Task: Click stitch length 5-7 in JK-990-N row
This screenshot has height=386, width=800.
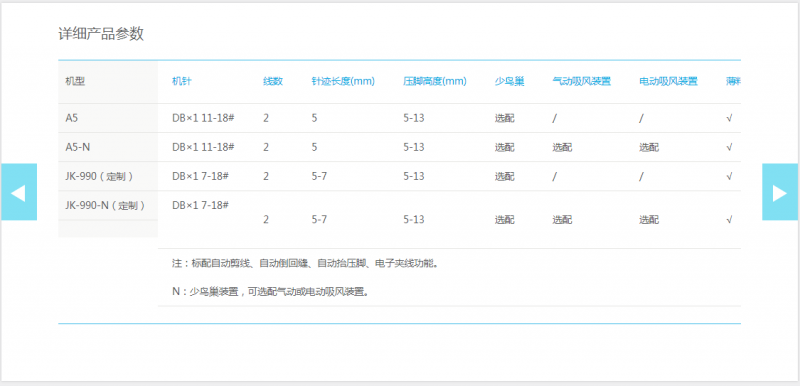Action: 319,220
